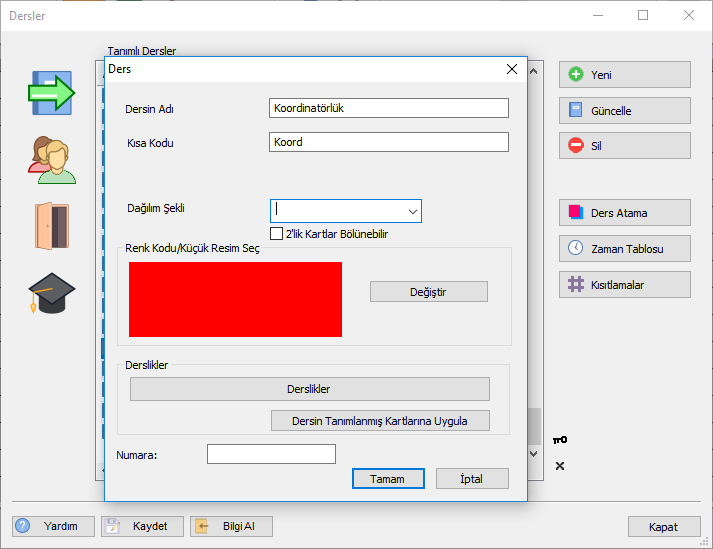Focus the Numara input field

point(271,454)
